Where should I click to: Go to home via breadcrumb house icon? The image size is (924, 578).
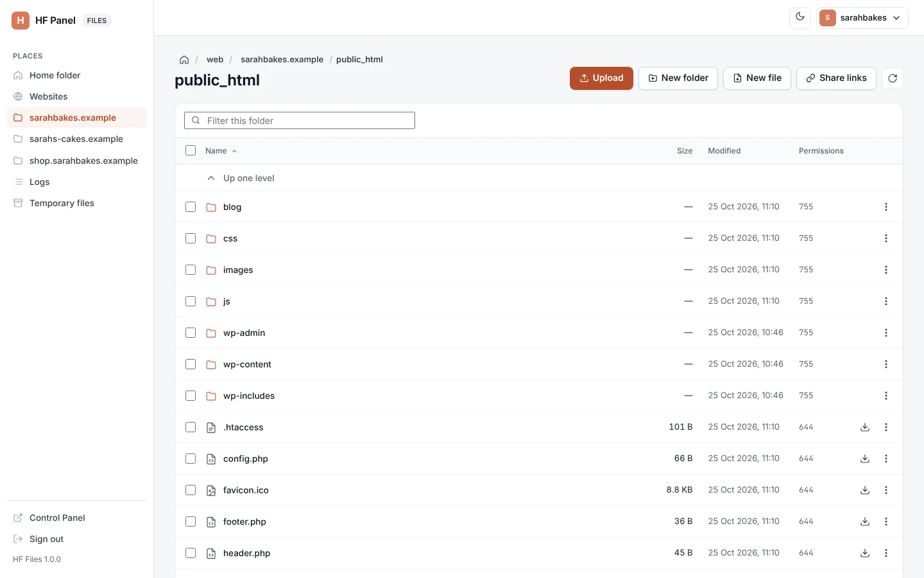pyautogui.click(x=184, y=60)
